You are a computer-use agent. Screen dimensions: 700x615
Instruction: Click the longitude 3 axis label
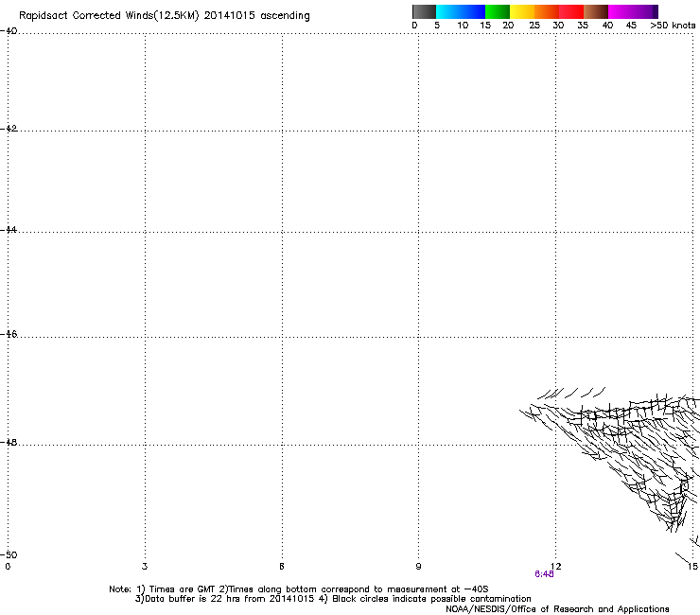tap(145, 567)
